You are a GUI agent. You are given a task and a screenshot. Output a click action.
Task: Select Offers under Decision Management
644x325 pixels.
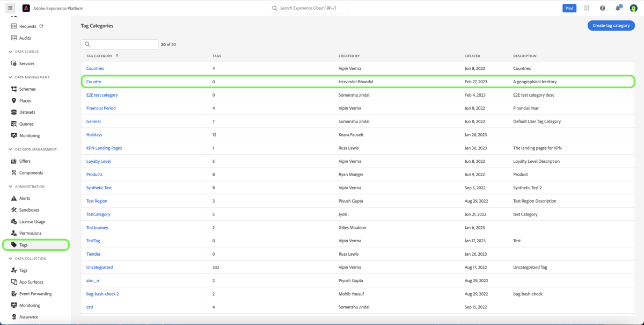26,161
